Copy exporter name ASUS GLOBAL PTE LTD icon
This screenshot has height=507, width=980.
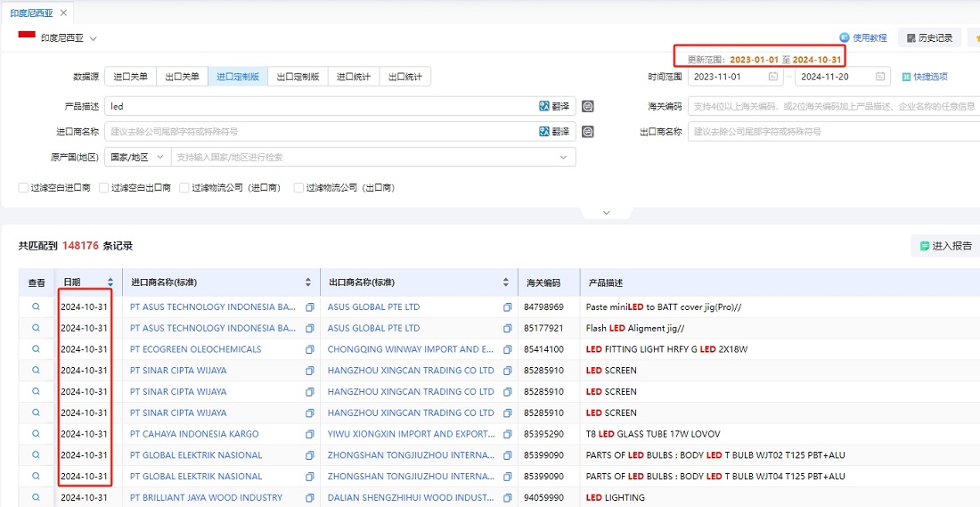coord(507,307)
